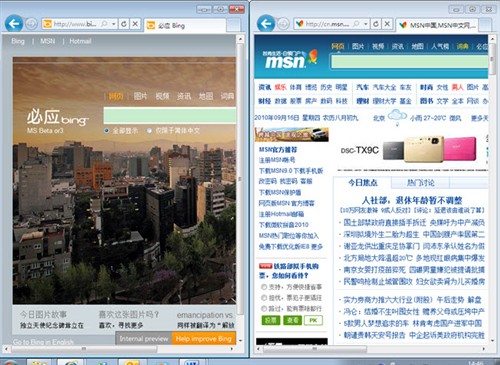
Task: Refresh the Bing browser page
Action: point(124,24)
